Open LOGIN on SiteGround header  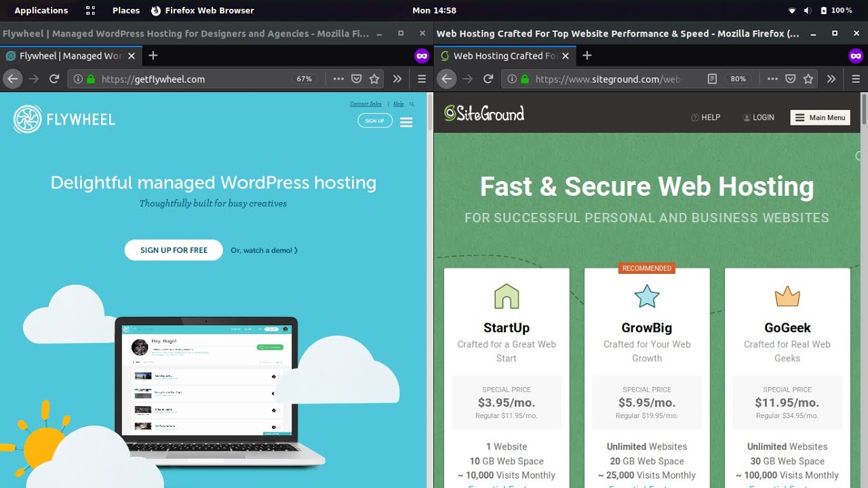pyautogui.click(x=758, y=117)
